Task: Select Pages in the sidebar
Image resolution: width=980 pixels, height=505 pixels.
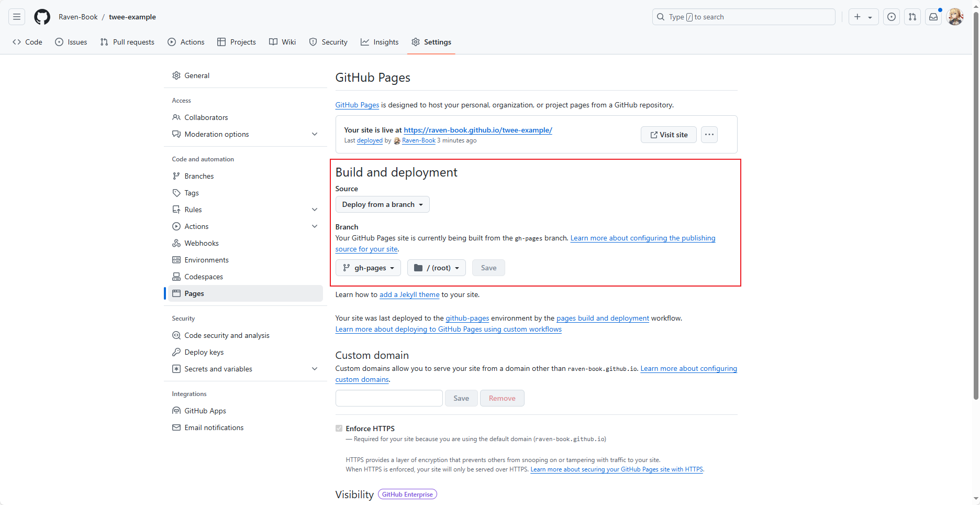Action: pyautogui.click(x=245, y=293)
